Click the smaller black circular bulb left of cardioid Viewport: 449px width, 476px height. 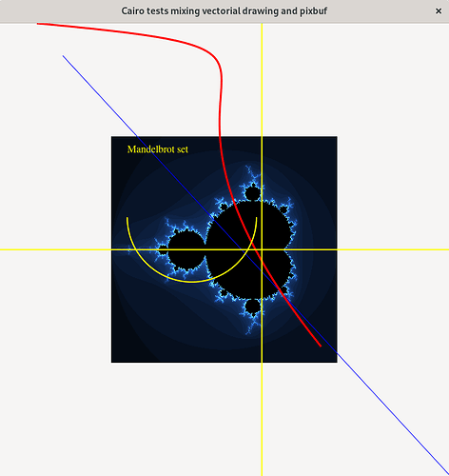point(186,250)
